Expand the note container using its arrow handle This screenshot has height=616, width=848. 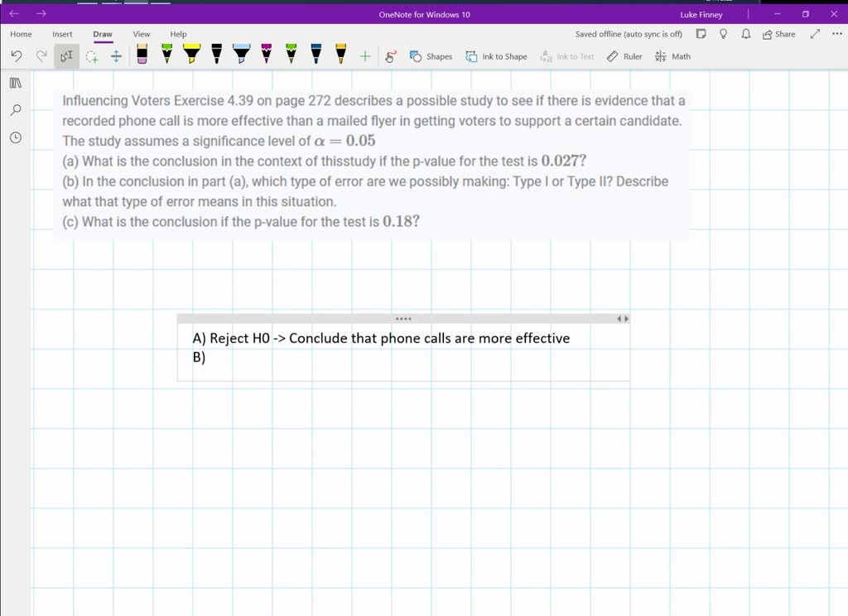point(622,319)
